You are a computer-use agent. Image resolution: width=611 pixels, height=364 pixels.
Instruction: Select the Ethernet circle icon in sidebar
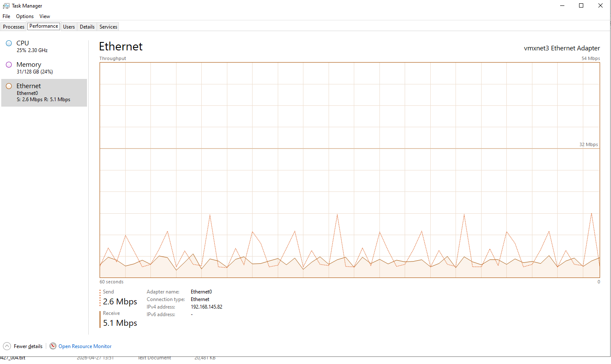pyautogui.click(x=9, y=86)
